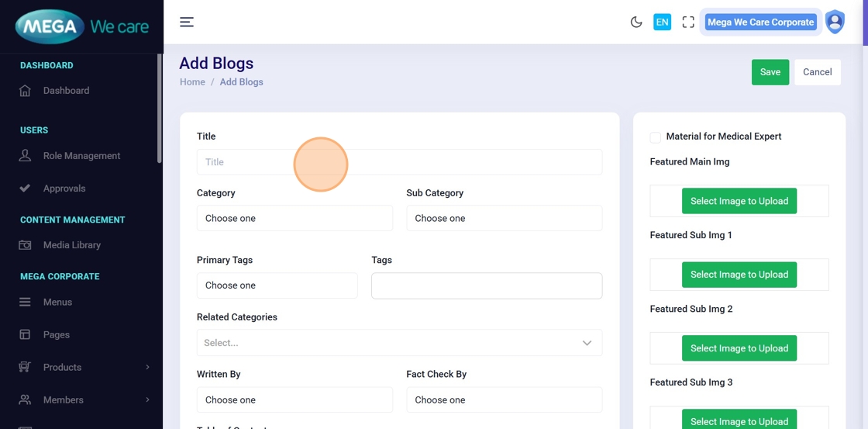Viewport: 868px width, 429px height.
Task: Expand the Related Categories select arrow
Action: coord(587,343)
